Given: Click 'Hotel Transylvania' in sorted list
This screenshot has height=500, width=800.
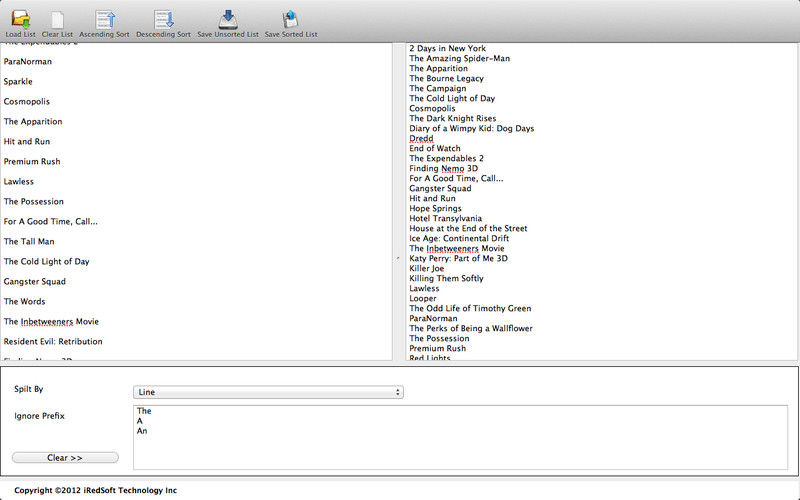Looking at the screenshot, I should 445,218.
